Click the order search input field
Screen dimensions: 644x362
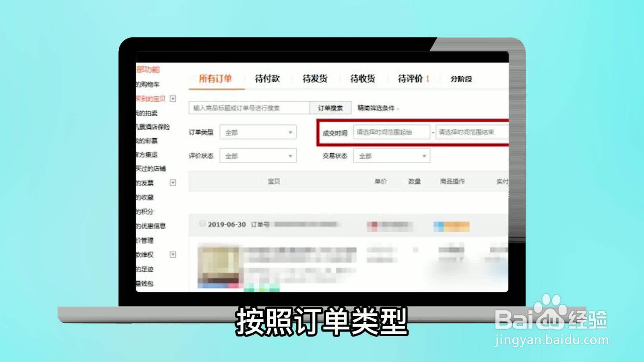[249, 108]
